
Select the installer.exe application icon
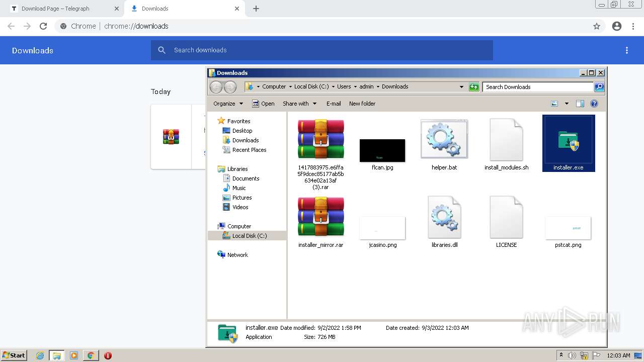click(x=569, y=143)
